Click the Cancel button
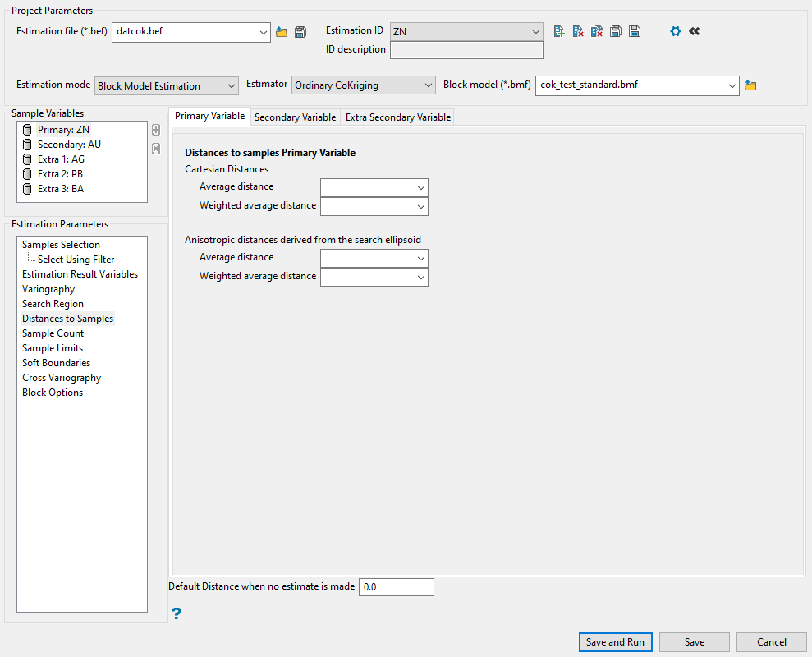Viewport: 812px width, 657px height. point(771,642)
